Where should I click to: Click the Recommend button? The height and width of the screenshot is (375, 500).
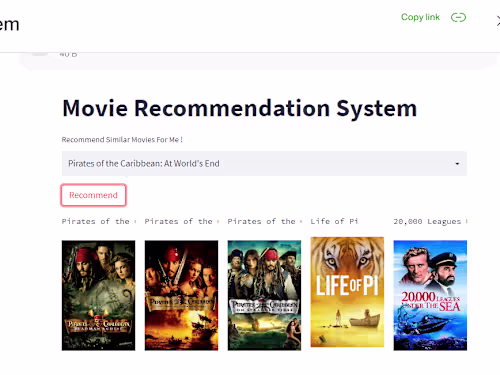93,195
